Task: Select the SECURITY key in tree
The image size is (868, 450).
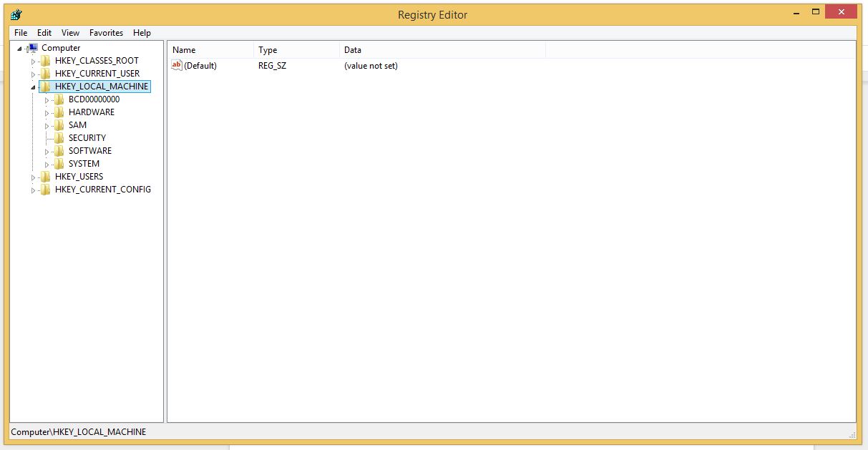Action: (87, 138)
